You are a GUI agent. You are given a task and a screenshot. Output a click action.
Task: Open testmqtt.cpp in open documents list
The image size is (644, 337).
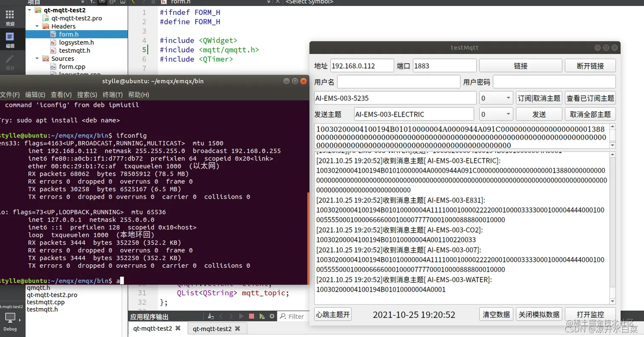tap(46, 302)
